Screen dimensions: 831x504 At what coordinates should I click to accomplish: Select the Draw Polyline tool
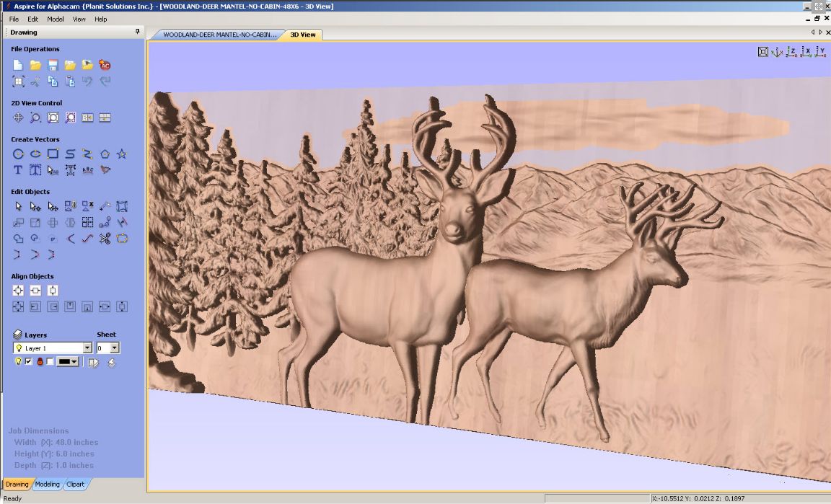pyautogui.click(x=87, y=154)
